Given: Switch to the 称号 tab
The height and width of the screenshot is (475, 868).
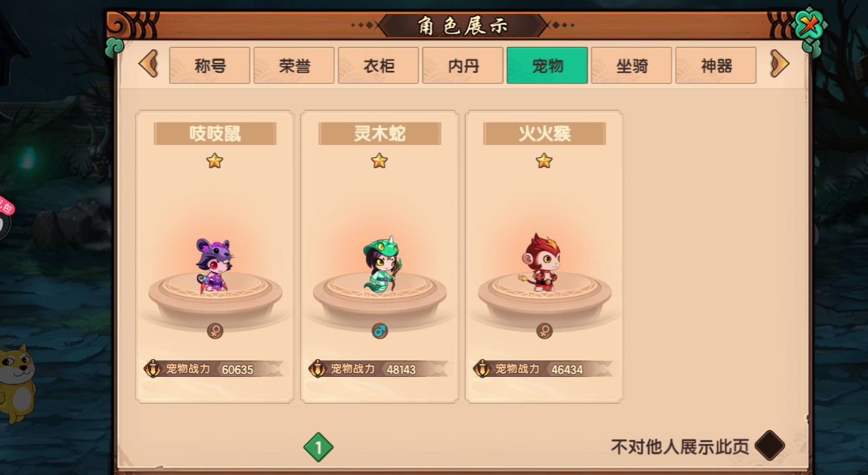Looking at the screenshot, I should point(209,66).
